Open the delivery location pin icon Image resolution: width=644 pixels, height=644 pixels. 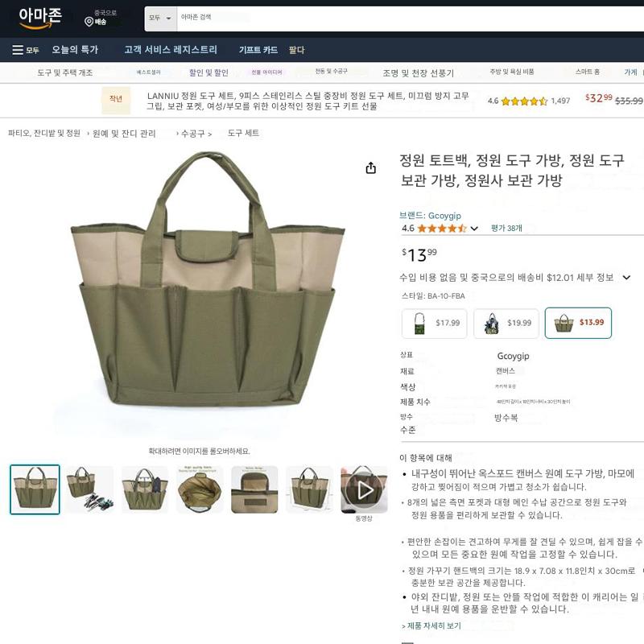pos(89,22)
